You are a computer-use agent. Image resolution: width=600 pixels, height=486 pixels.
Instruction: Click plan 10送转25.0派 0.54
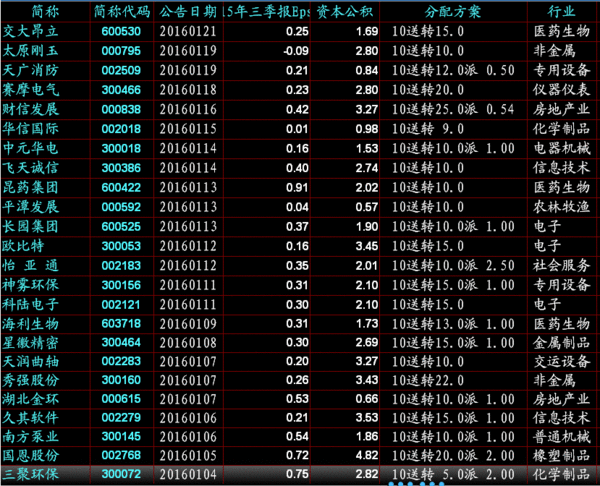(453, 109)
